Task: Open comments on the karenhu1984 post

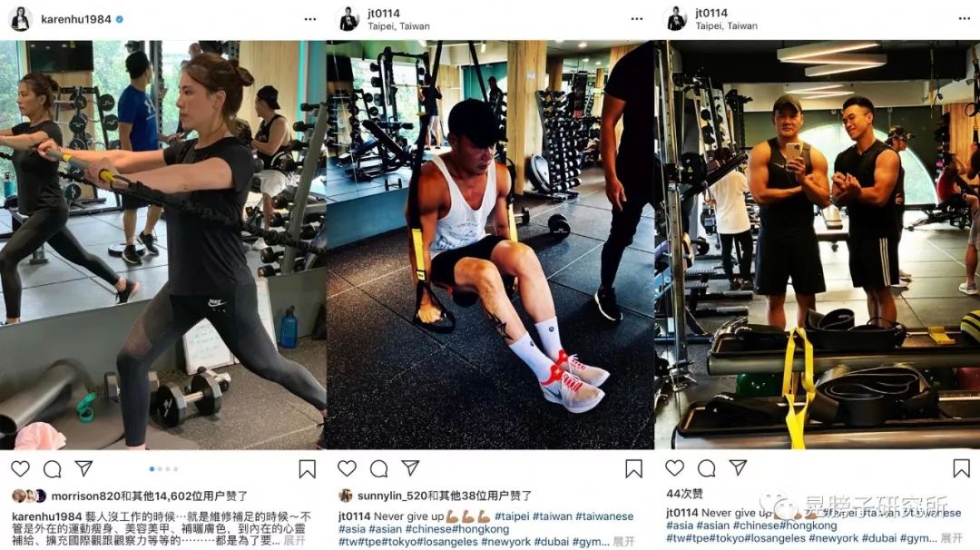Action: coord(53,468)
